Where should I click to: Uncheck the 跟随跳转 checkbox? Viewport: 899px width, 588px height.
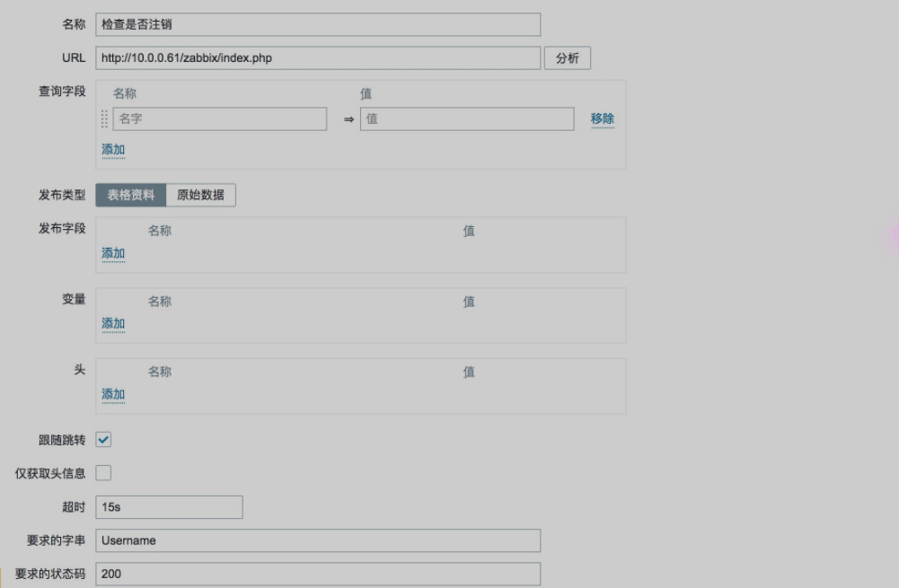(x=103, y=440)
